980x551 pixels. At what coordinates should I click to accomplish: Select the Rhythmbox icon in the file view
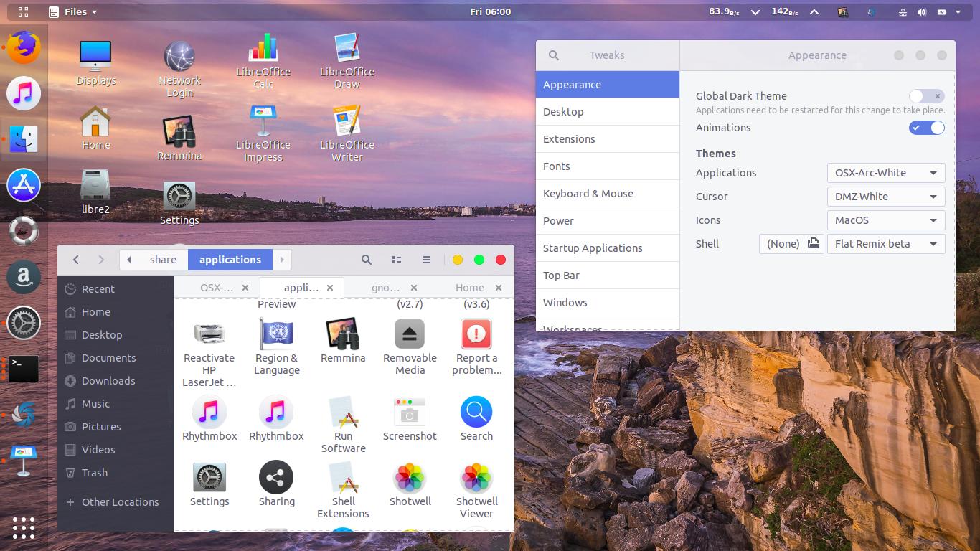[209, 410]
